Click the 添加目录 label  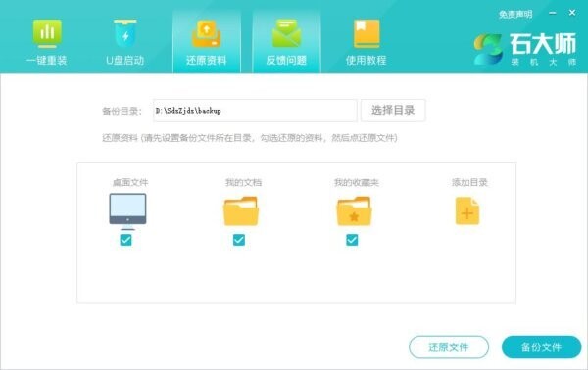click(469, 182)
